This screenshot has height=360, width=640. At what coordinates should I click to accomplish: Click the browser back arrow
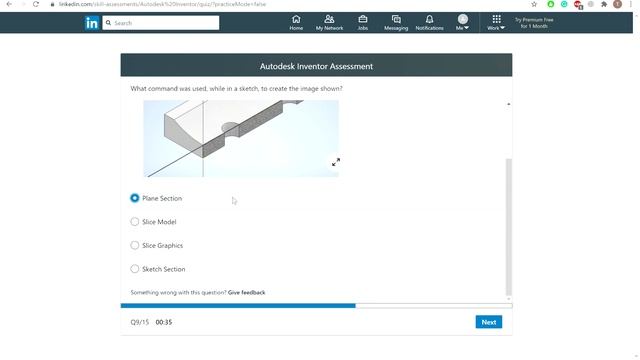[x=9, y=4]
